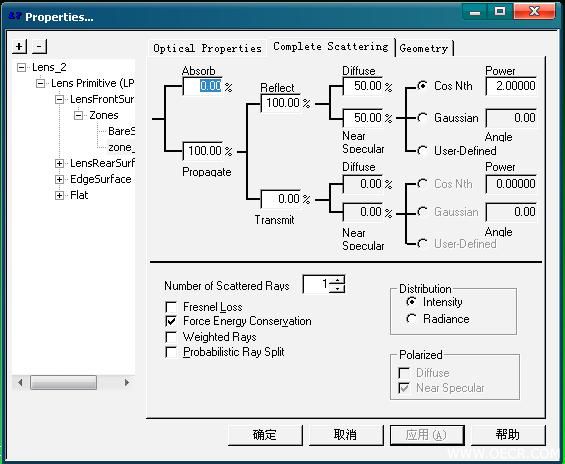Viewport: 565px width, 464px height.
Task: Switch to the Optical Properties tab
Action: coord(207,48)
